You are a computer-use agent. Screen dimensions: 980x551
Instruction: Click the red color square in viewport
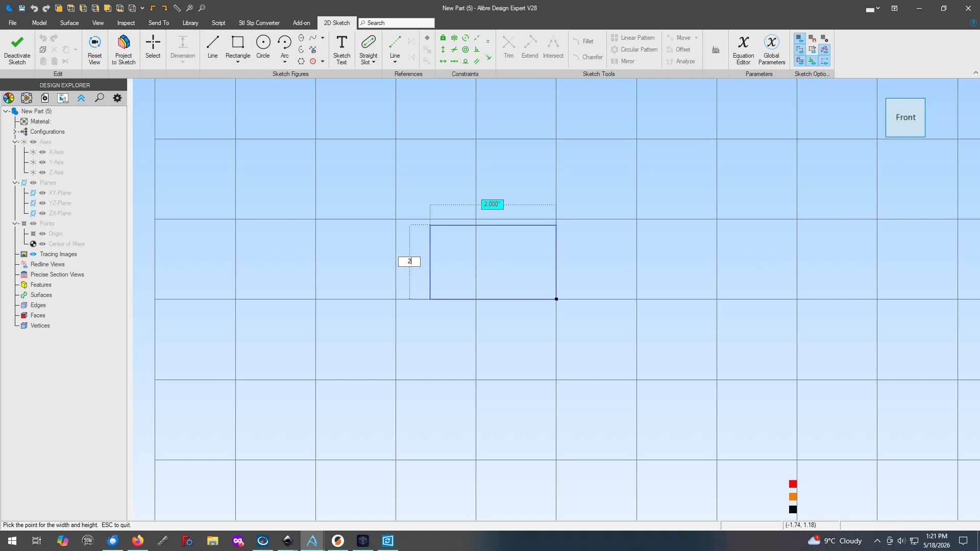pyautogui.click(x=793, y=484)
